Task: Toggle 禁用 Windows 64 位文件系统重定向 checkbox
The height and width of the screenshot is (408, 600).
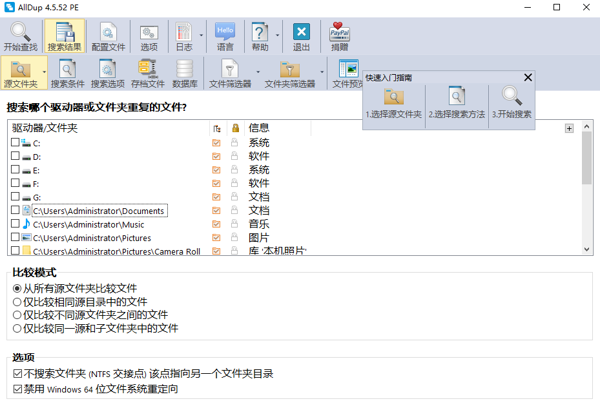Action: coord(18,389)
